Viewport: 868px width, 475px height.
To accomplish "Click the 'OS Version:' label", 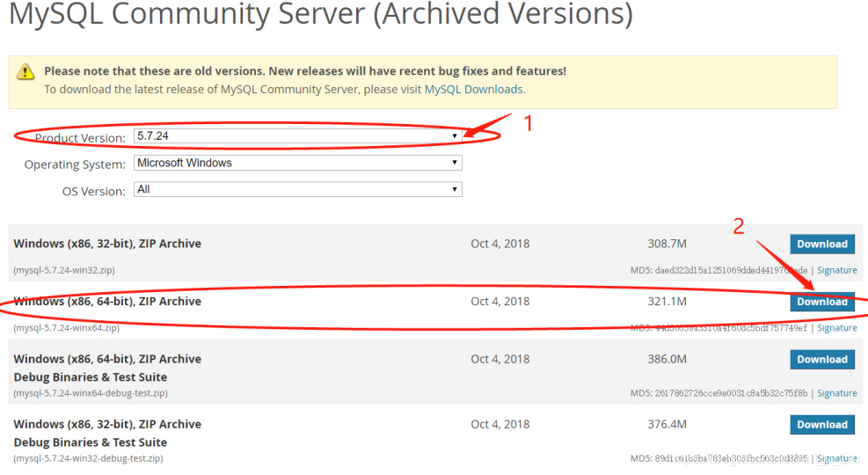I will point(94,191).
